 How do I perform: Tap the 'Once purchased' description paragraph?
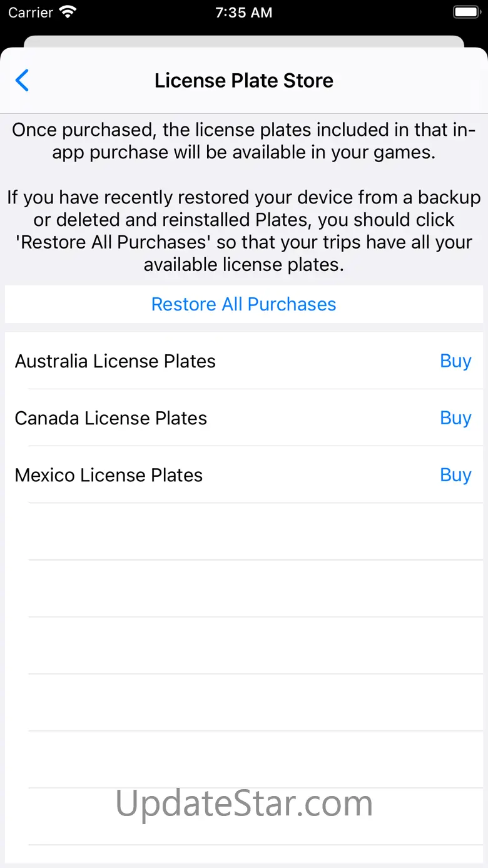[x=244, y=141]
